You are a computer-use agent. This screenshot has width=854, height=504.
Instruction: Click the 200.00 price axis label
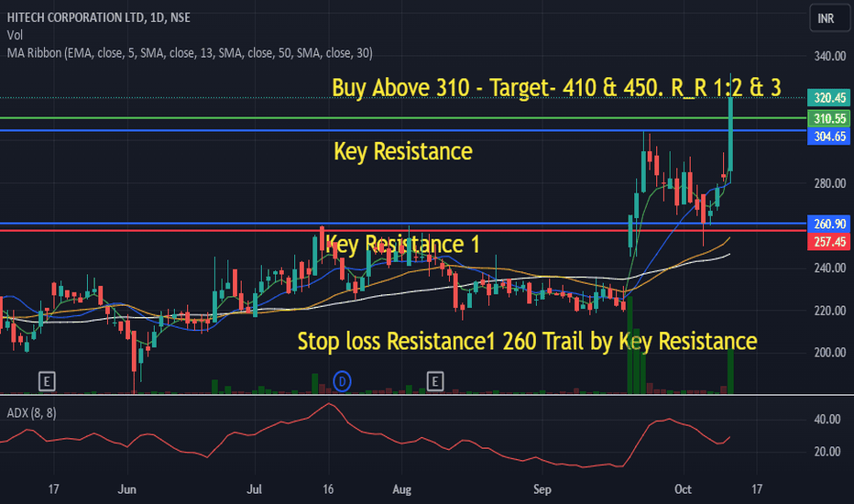(x=830, y=353)
